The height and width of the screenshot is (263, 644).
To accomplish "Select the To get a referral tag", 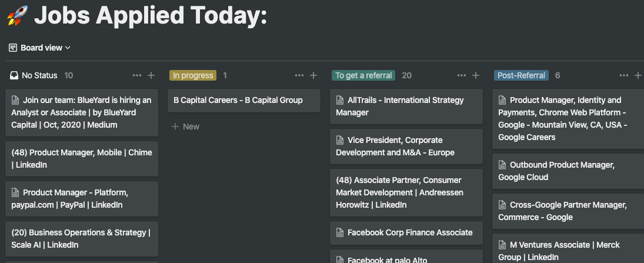I will tap(363, 75).
